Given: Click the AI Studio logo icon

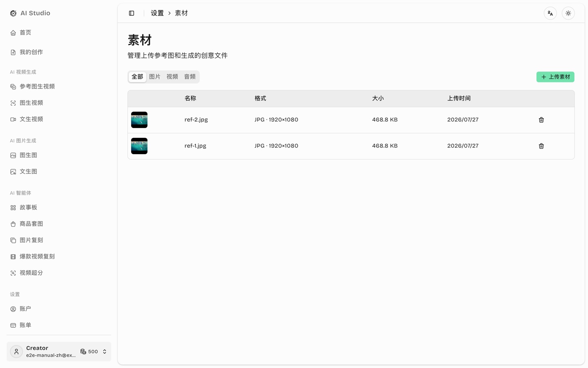Looking at the screenshot, I should (13, 13).
